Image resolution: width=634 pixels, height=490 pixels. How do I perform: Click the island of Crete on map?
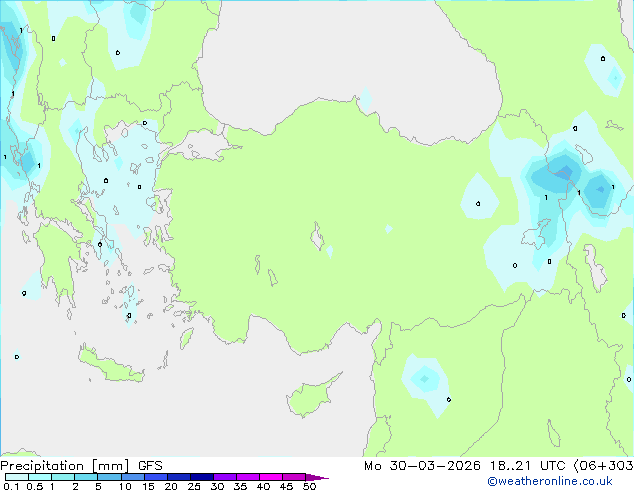[x=111, y=365]
